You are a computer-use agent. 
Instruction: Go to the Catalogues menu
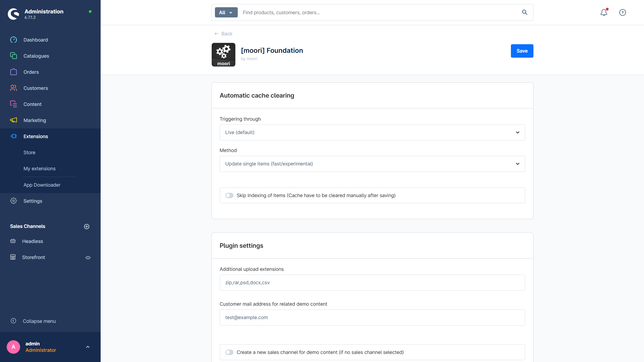pos(36,56)
